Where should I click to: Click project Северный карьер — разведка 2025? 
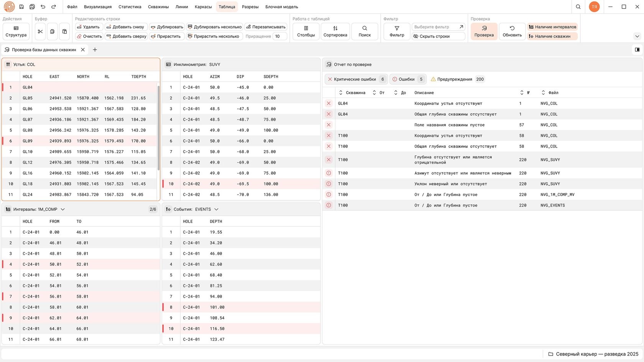point(593,354)
